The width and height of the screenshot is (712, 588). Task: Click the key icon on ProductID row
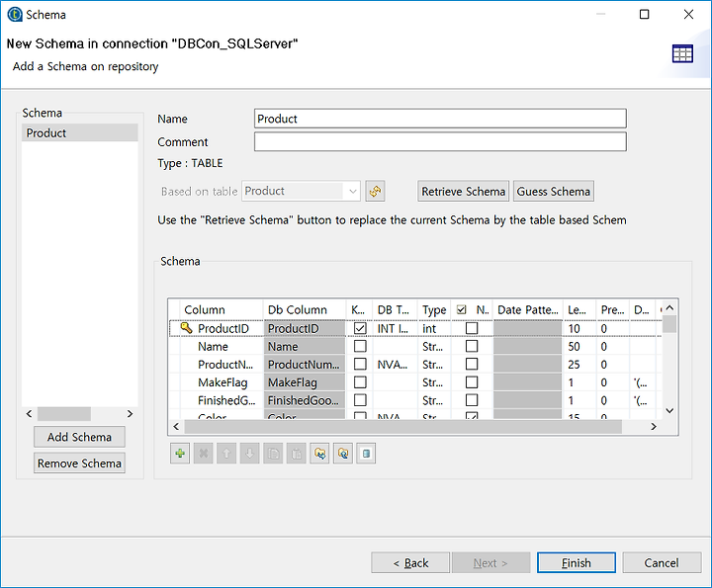pos(186,327)
